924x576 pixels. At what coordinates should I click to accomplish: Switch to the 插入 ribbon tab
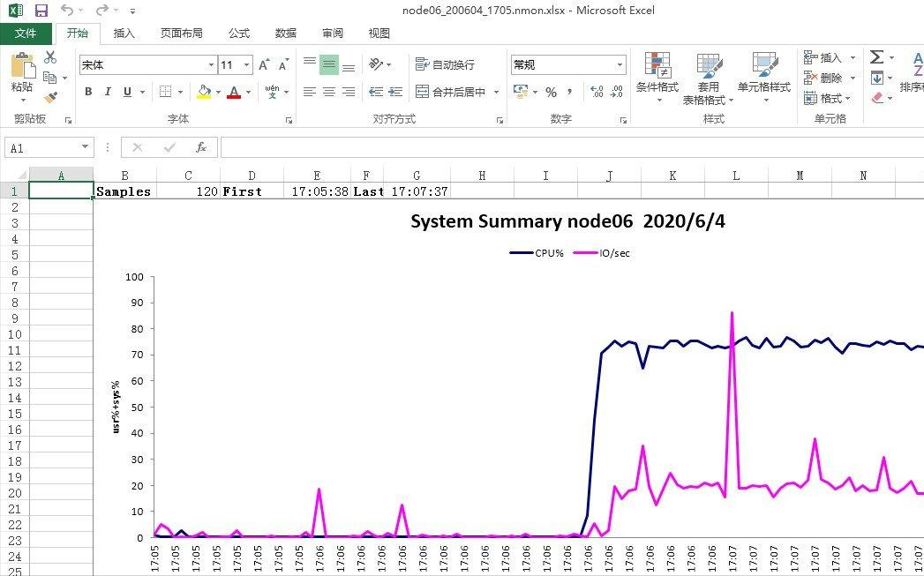coord(123,34)
